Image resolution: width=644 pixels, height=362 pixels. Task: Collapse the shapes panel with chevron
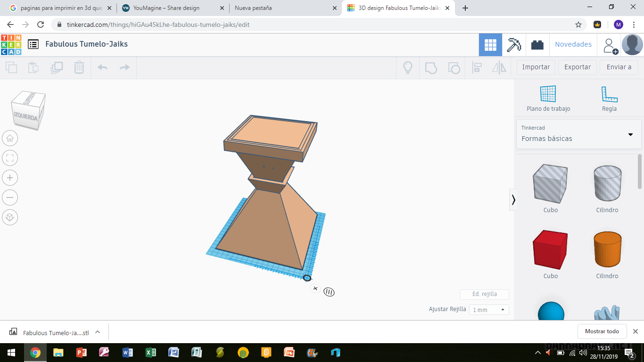click(513, 200)
